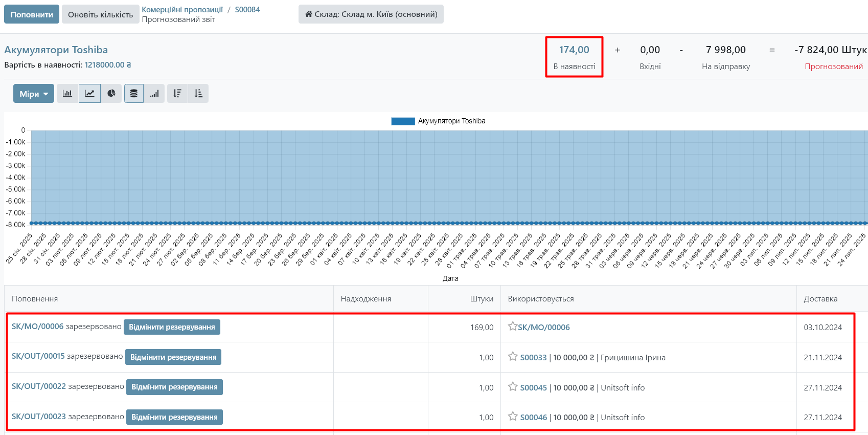Viewport: 868px width, 435px height.
Task: Sort chart in descending order
Action: [177, 94]
